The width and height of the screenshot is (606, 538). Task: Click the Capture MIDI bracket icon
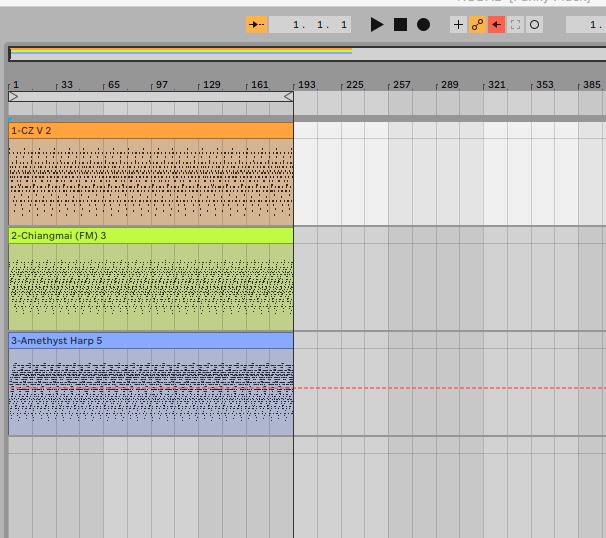click(x=515, y=25)
